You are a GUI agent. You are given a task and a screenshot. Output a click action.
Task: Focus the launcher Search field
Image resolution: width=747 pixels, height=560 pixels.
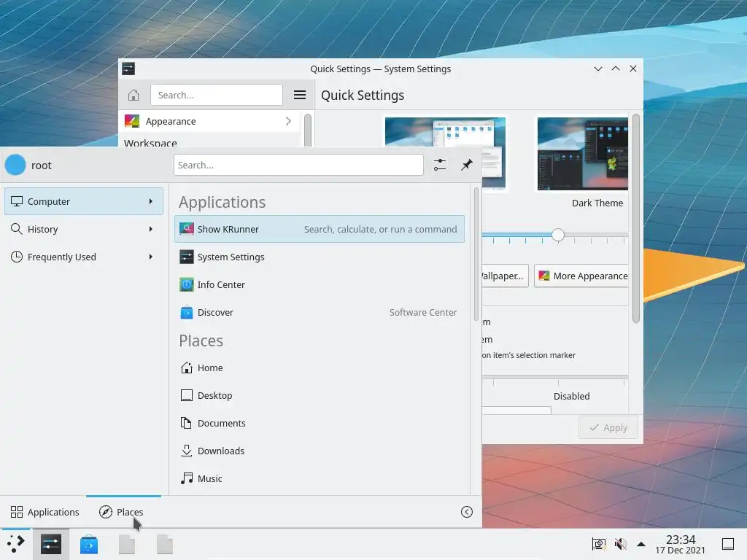pos(298,166)
